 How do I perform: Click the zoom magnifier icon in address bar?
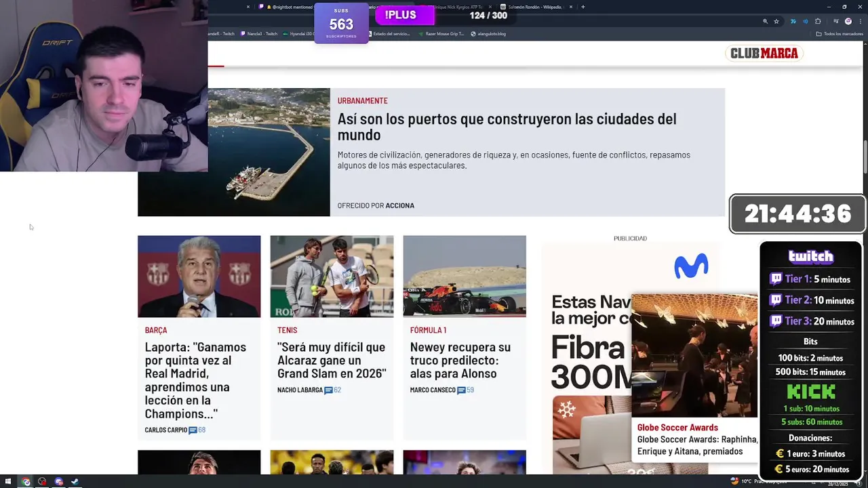point(765,21)
